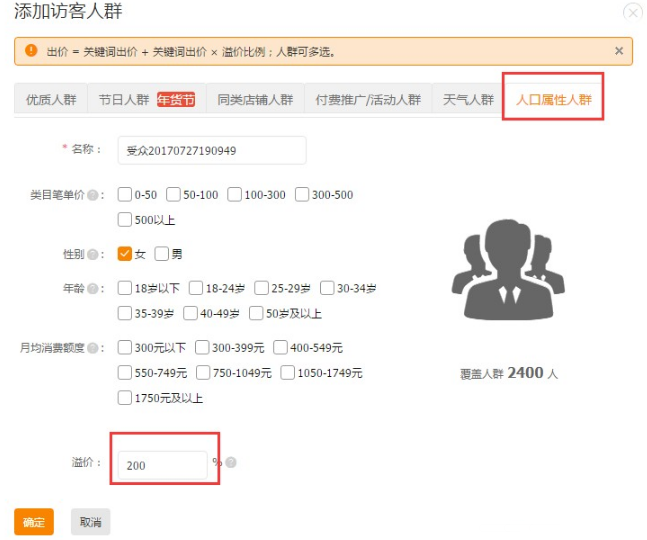
Task: Click help icon next to 类目笔单价
Action: click(92, 195)
